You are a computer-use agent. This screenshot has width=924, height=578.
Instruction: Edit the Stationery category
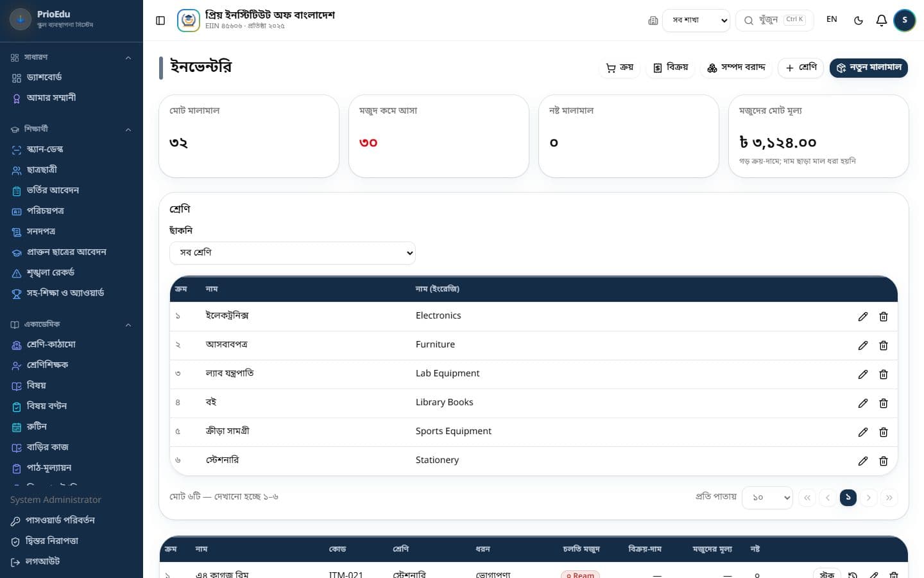click(863, 461)
